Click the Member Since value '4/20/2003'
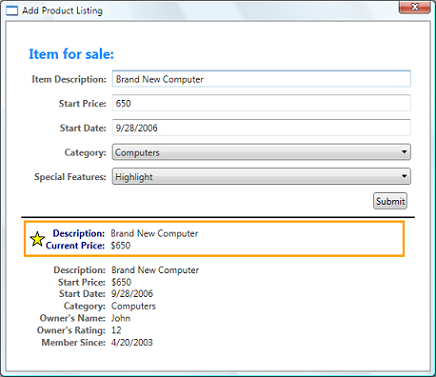 click(x=132, y=343)
